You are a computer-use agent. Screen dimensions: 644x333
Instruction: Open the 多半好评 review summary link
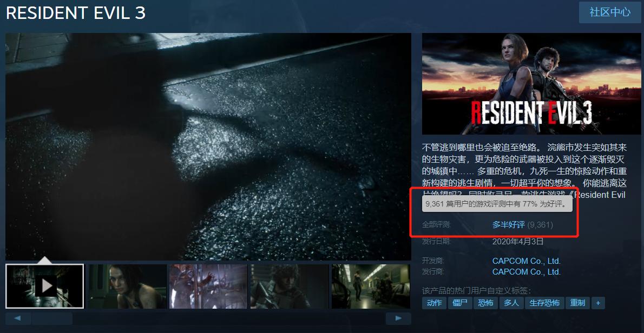coord(509,225)
